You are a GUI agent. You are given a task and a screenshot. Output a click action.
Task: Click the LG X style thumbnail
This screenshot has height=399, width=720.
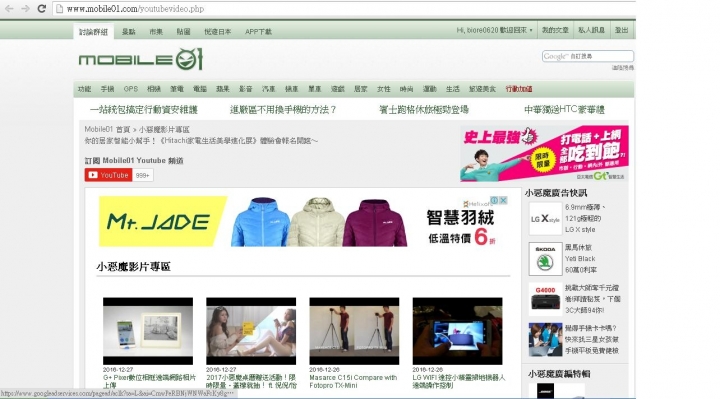[545, 219]
